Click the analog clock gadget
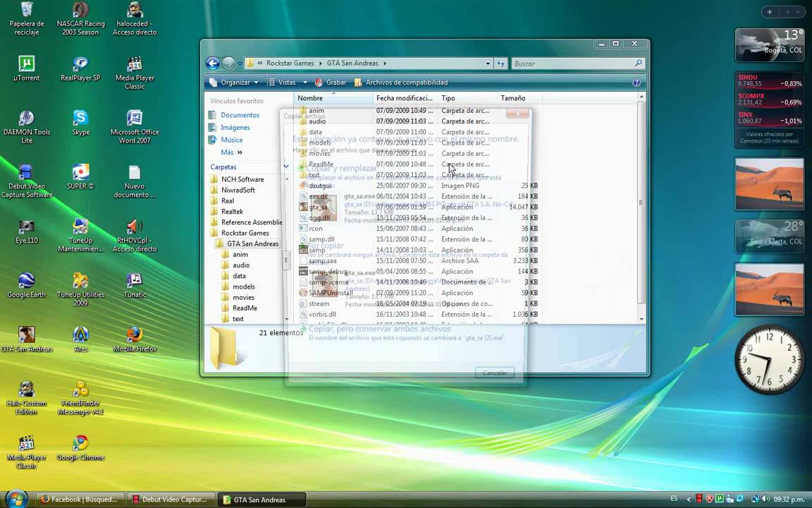 coord(769,360)
